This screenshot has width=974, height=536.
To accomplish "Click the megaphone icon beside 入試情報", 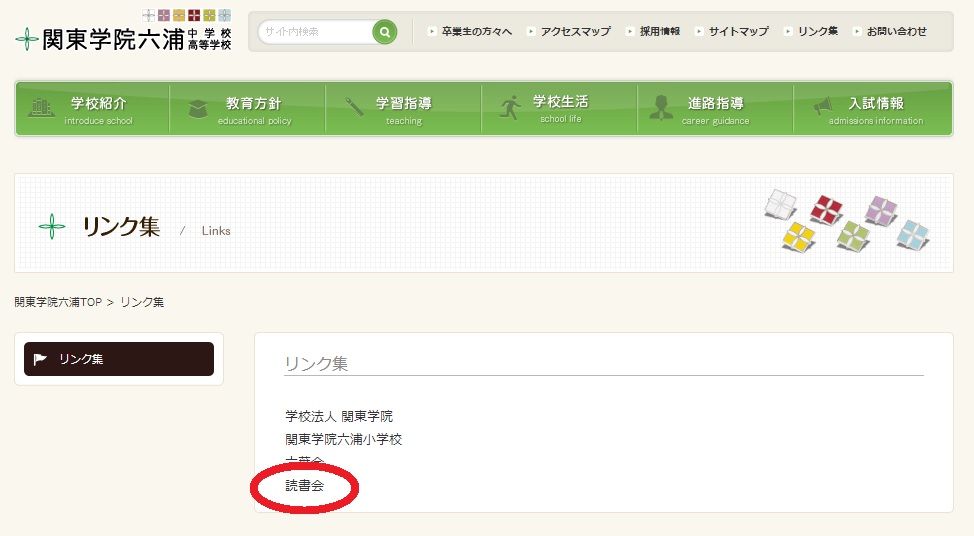I will tap(823, 107).
